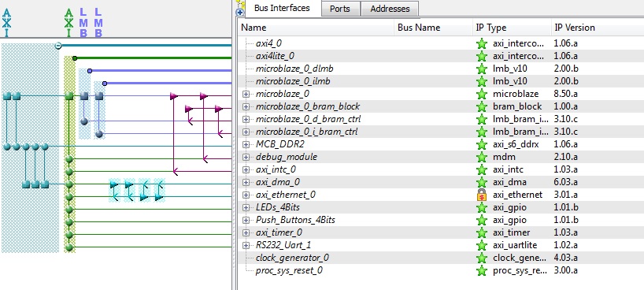
Task: Click the lock icon beside axi_ethernet
Action: pyautogui.click(x=482, y=195)
